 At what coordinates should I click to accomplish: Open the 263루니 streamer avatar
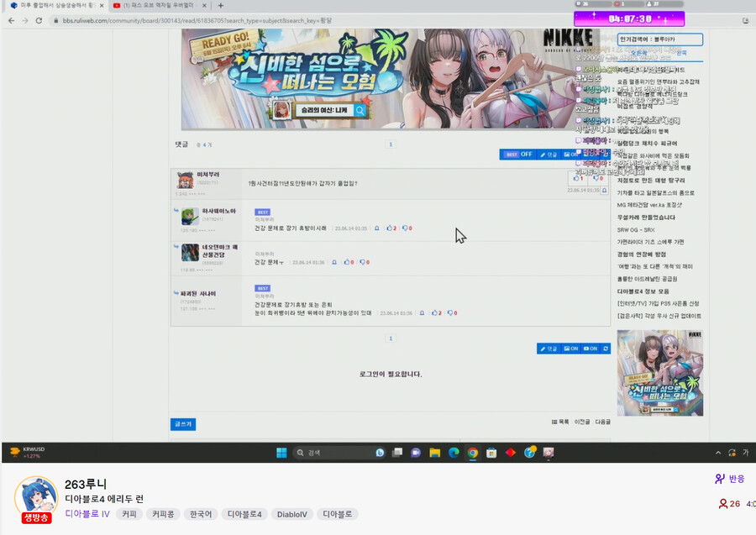click(x=37, y=498)
